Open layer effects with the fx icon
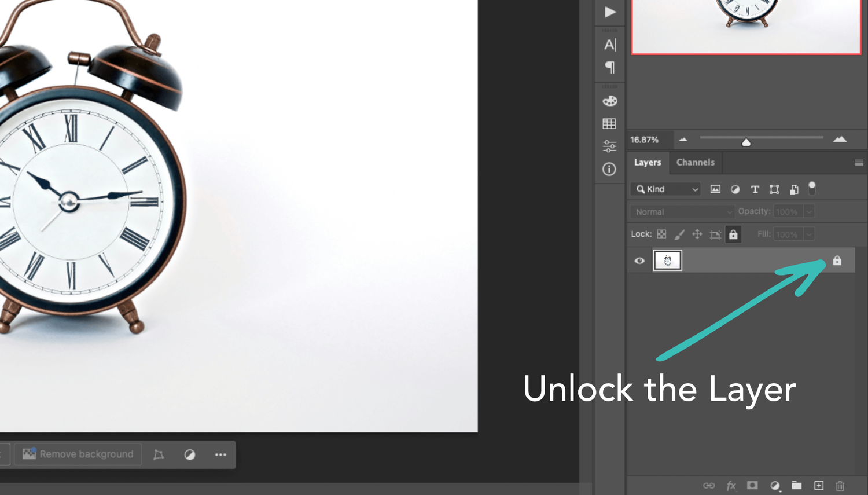This screenshot has height=495, width=868. [730, 486]
